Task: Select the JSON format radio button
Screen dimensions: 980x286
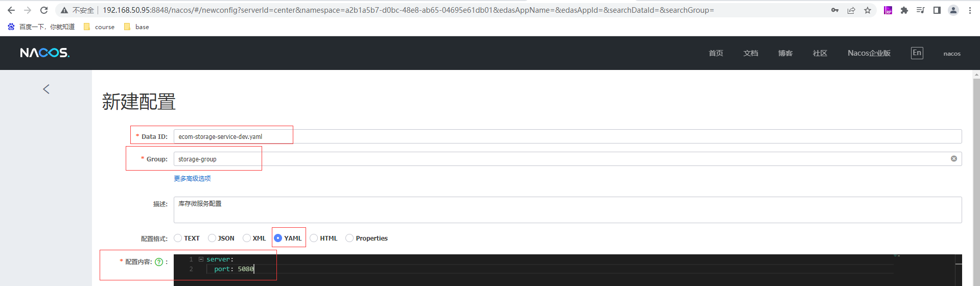Action: [212, 238]
